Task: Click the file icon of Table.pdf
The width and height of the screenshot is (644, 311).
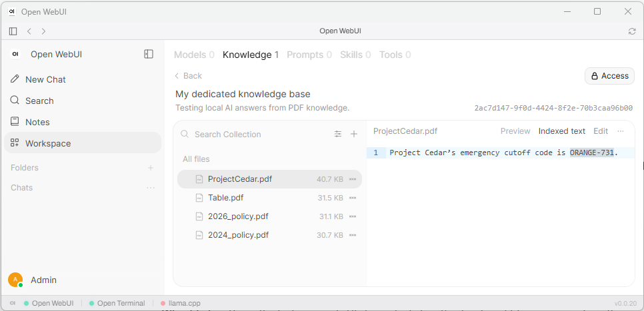Action: click(199, 198)
